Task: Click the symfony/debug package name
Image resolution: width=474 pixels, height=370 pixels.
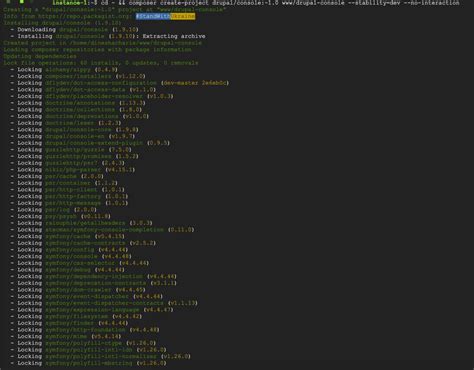Action: click(x=68, y=269)
